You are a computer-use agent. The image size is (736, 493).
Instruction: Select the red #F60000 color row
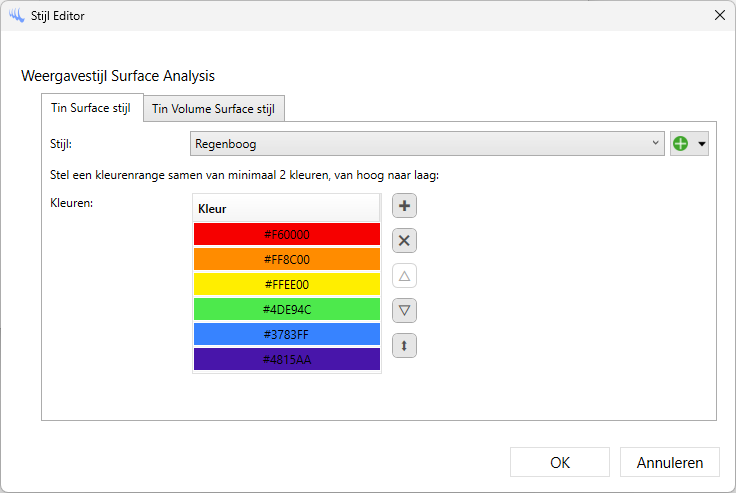(287, 234)
